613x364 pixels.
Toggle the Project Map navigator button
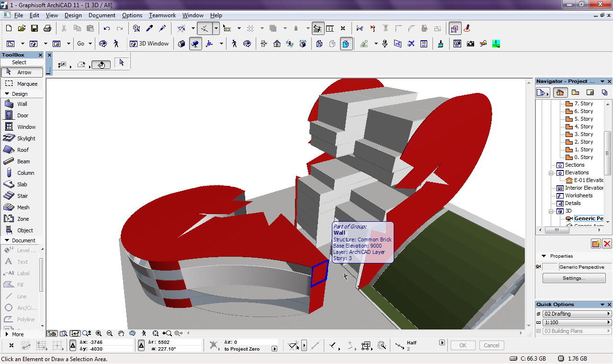pos(559,92)
